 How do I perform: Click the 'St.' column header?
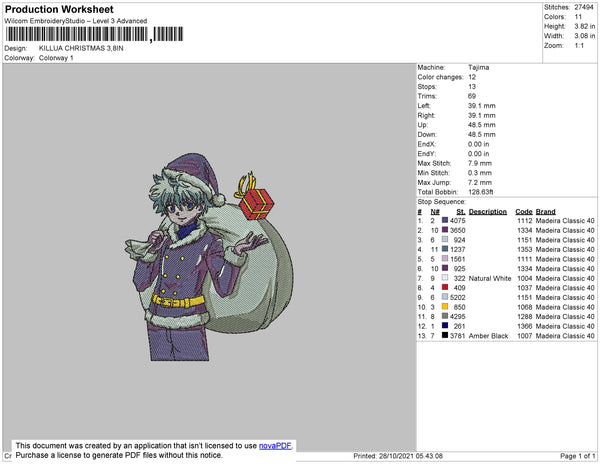tap(461, 212)
